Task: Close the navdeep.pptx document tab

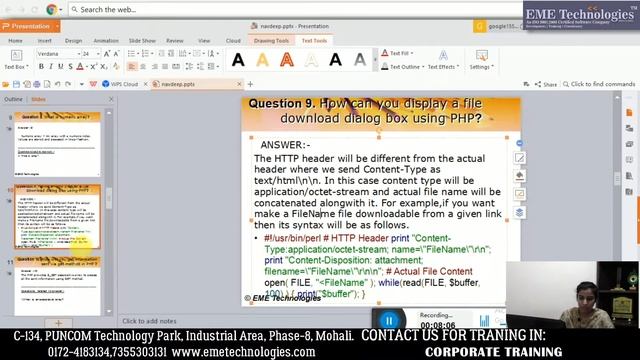Action: coord(239,84)
